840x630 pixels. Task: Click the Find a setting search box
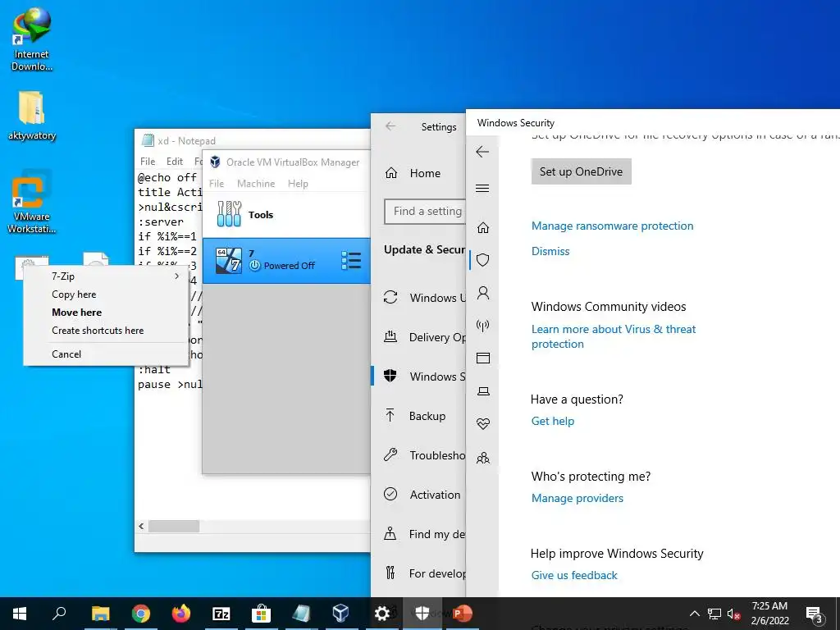pos(425,212)
